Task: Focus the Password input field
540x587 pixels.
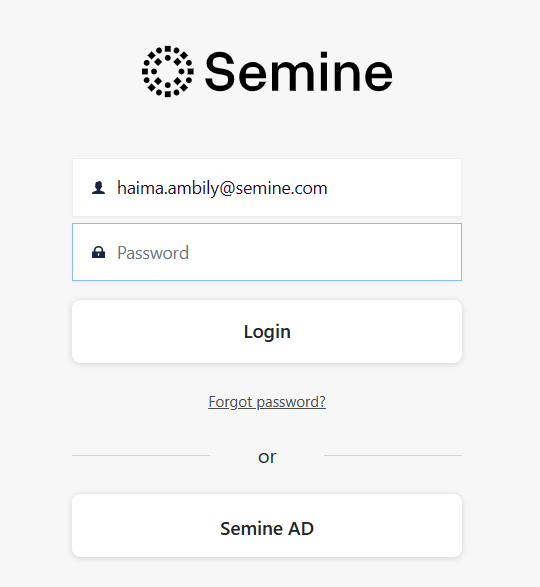Action: point(267,252)
